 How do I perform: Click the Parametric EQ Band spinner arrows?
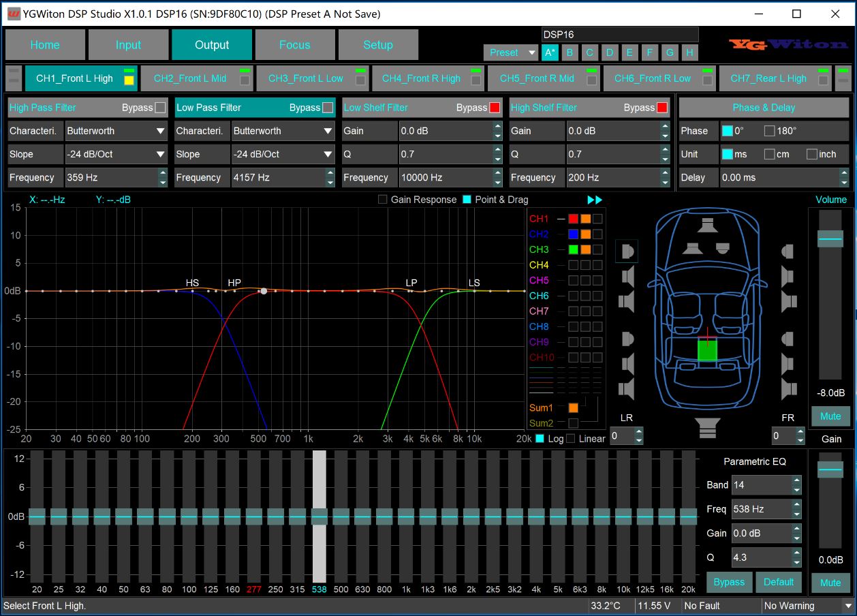796,485
